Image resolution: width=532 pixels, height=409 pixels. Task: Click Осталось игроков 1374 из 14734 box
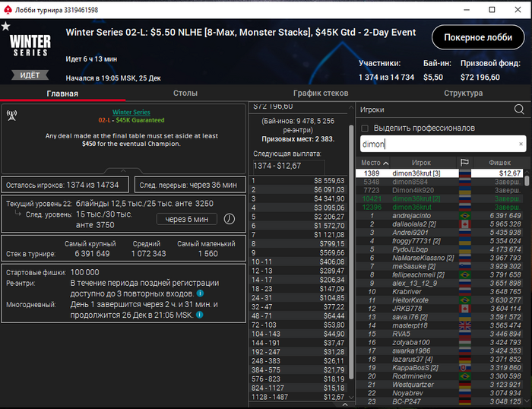[65, 185]
